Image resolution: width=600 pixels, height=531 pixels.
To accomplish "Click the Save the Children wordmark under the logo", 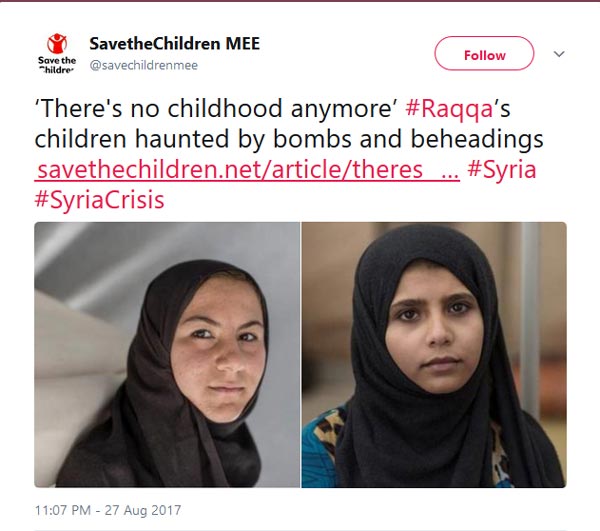I will tap(57, 64).
